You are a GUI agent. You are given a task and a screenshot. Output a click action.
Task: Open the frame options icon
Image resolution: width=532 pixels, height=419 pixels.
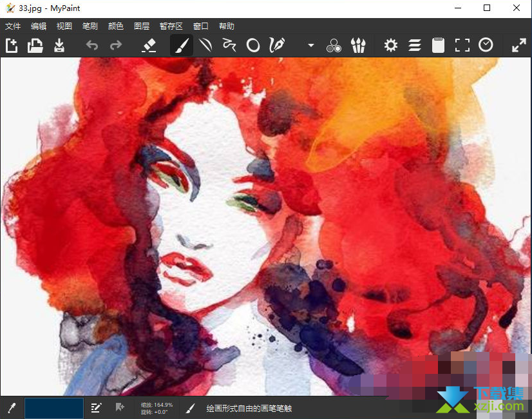[x=462, y=45]
